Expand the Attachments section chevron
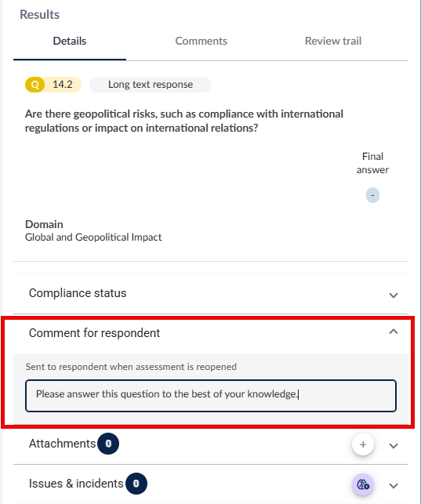The width and height of the screenshot is (421, 504). 394,446
